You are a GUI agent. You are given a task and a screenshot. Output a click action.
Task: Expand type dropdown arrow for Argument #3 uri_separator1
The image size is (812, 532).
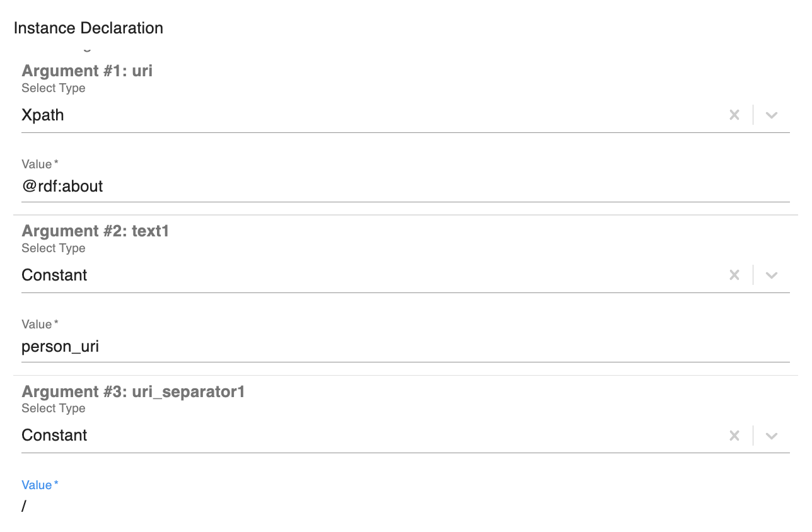[x=772, y=436]
